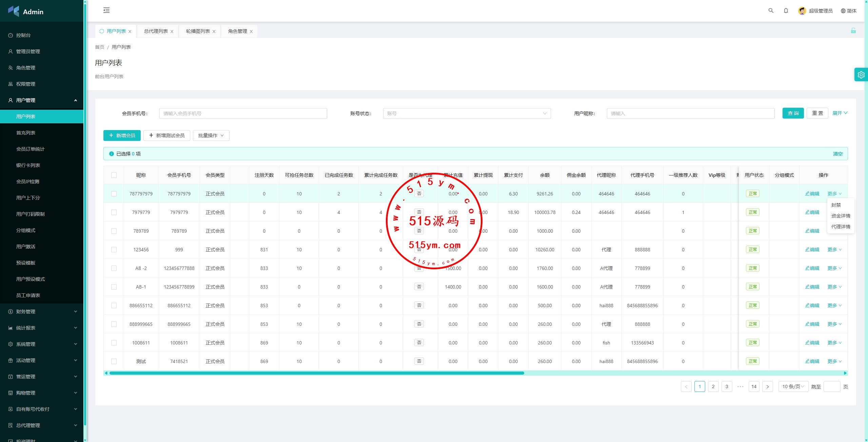Open settings gear on right edge
The image size is (868, 442).
tap(861, 75)
